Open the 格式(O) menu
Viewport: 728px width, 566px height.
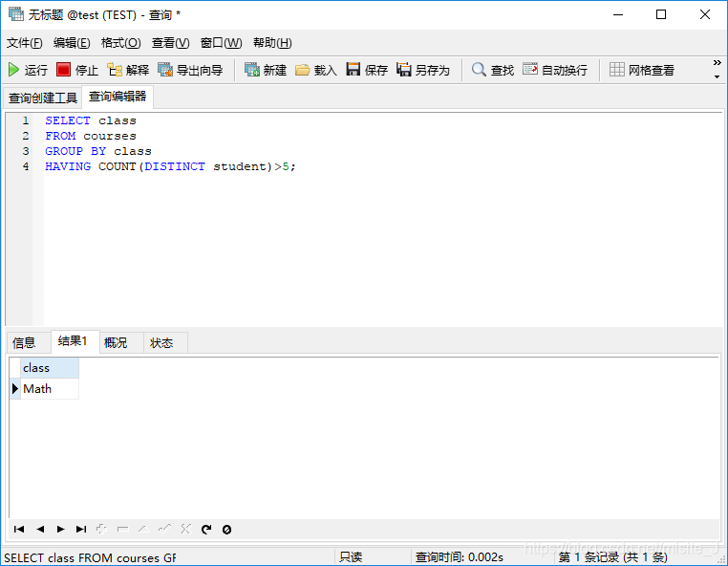pos(120,43)
